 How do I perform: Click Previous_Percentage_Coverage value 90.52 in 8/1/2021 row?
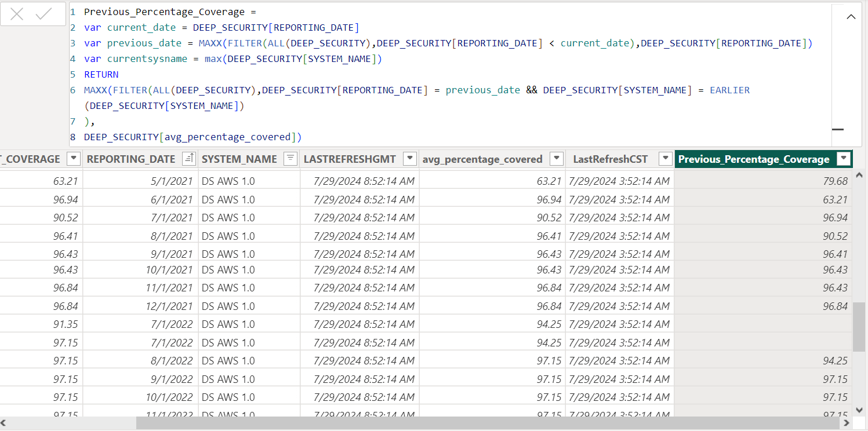[835, 236]
